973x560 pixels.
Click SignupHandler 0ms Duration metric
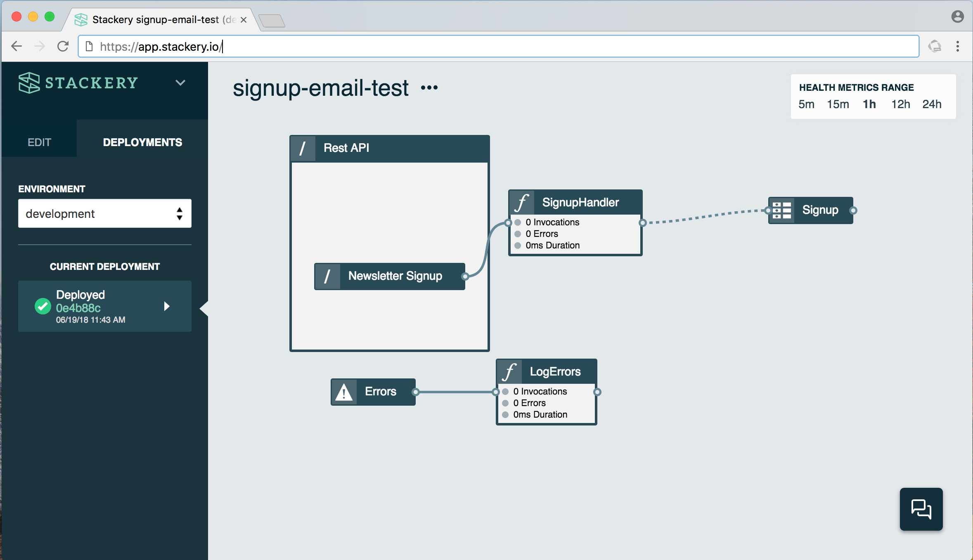(552, 245)
